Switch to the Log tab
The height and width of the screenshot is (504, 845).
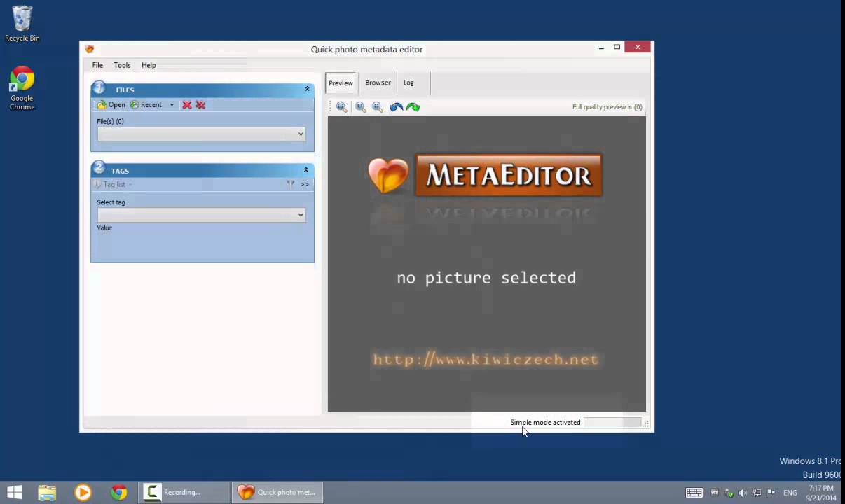coord(408,83)
